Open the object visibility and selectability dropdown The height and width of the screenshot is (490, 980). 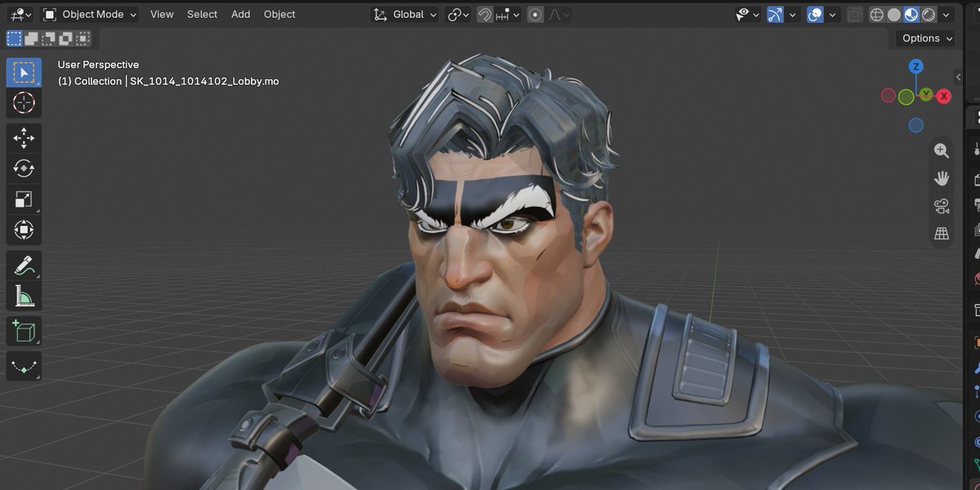coord(747,14)
